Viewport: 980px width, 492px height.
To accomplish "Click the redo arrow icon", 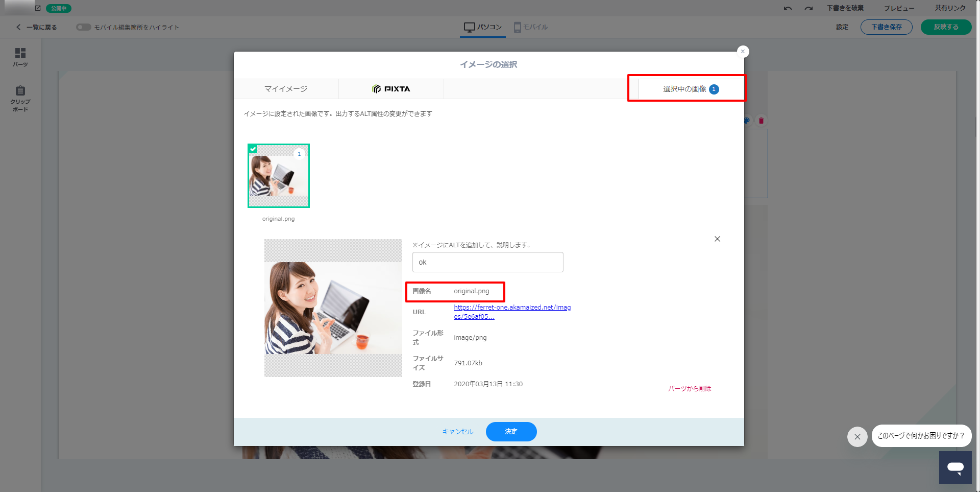I will click(808, 8).
